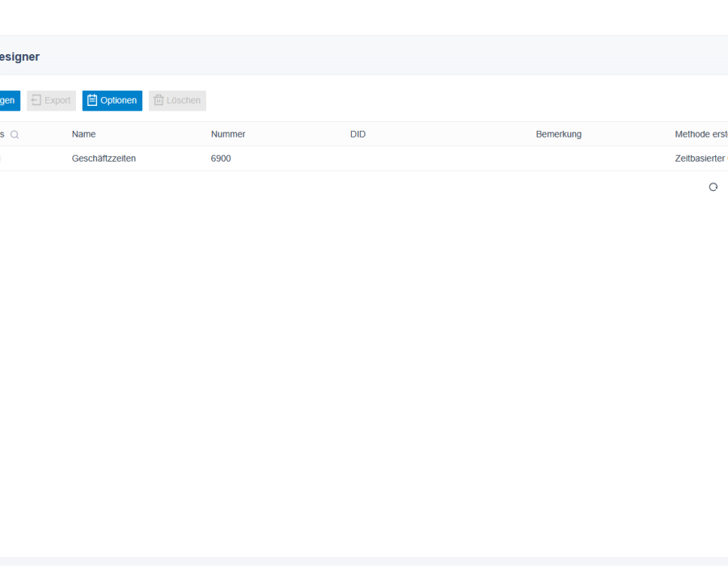Click the search icon in the column header
The width and height of the screenshot is (728, 566).
coord(15,134)
